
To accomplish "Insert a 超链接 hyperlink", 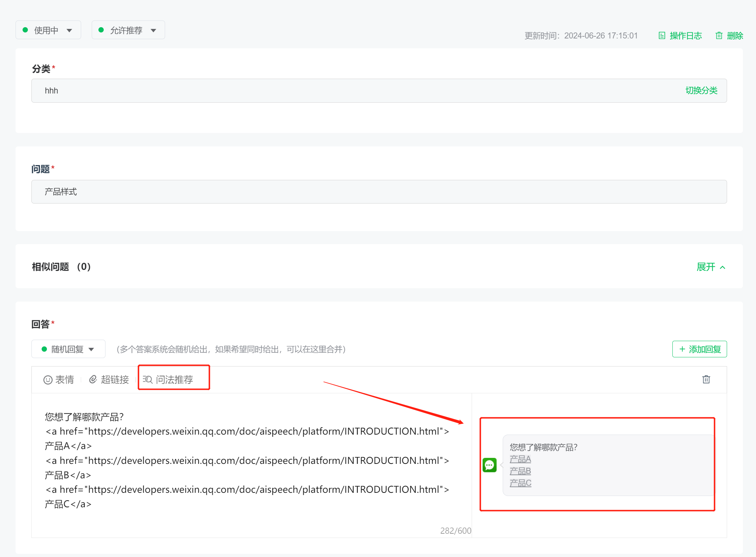I will (109, 380).
